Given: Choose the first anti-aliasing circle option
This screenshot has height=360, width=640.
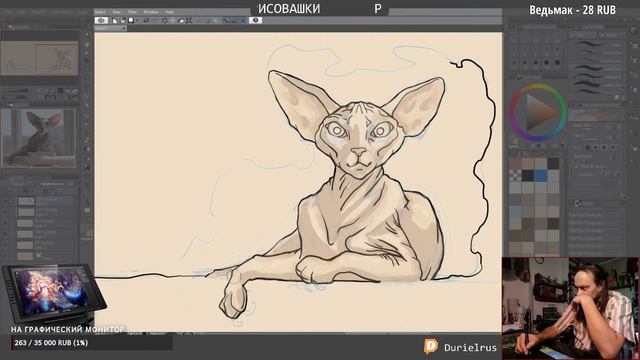Looking at the screenshot, I should click(x=587, y=147).
